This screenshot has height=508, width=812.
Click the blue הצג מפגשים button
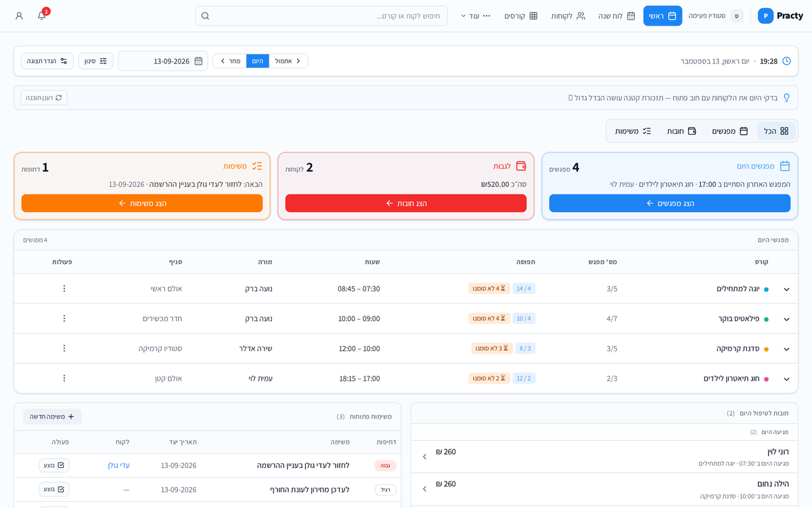point(670,203)
